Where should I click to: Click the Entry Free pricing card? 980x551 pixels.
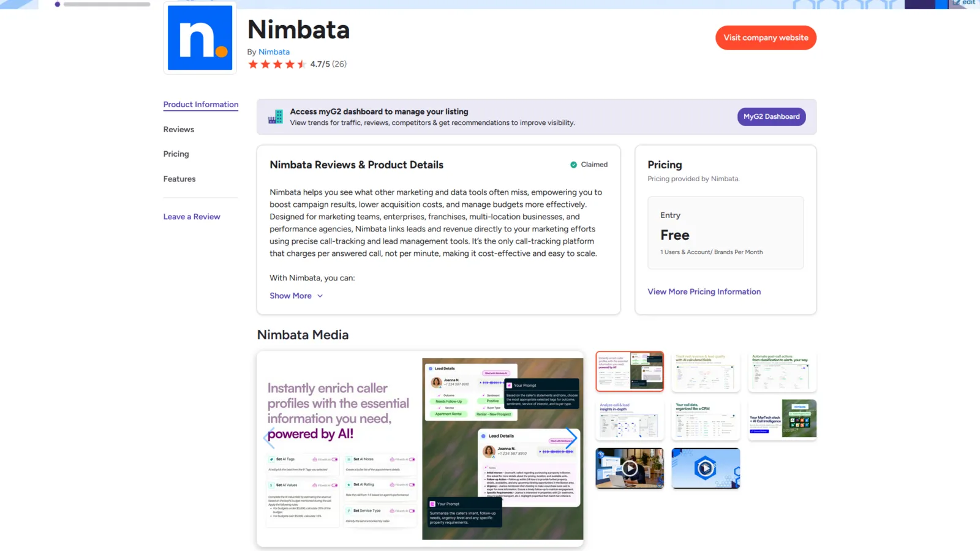pos(726,233)
